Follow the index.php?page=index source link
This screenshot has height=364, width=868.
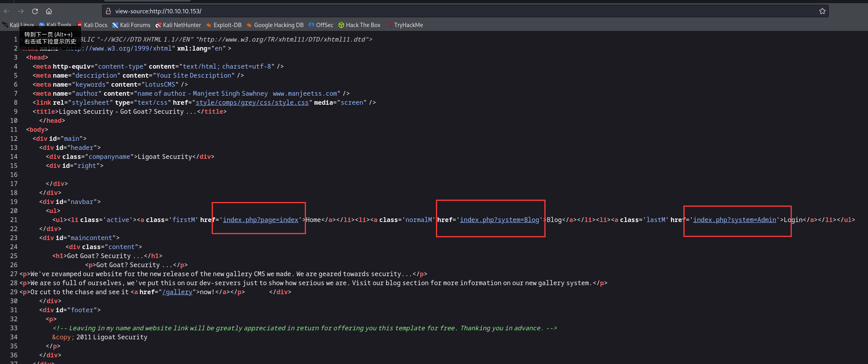pos(260,220)
